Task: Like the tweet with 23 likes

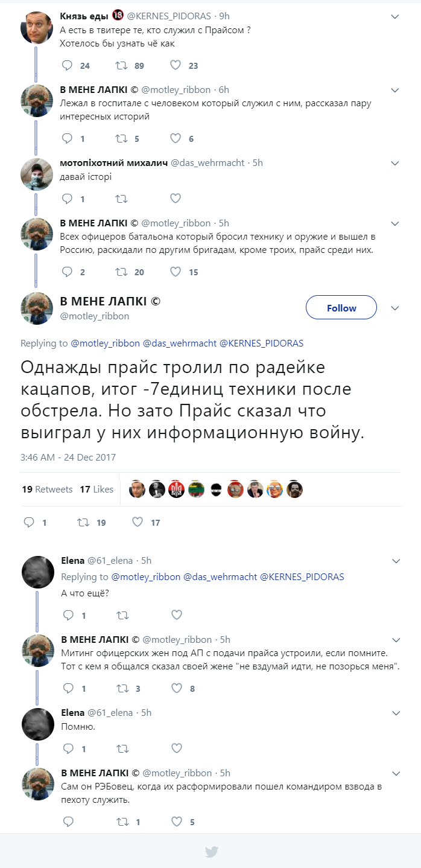Action: pos(176,66)
